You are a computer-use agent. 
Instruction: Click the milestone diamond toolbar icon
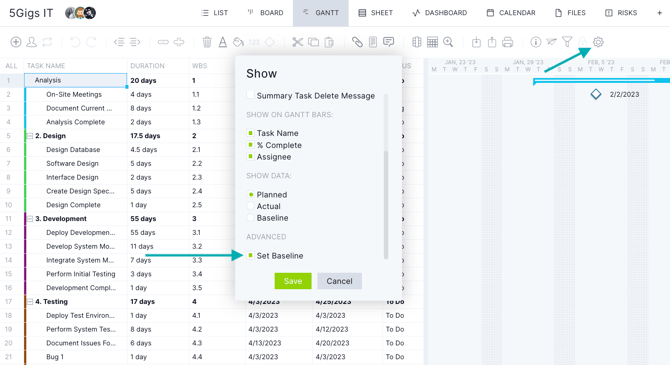click(270, 42)
